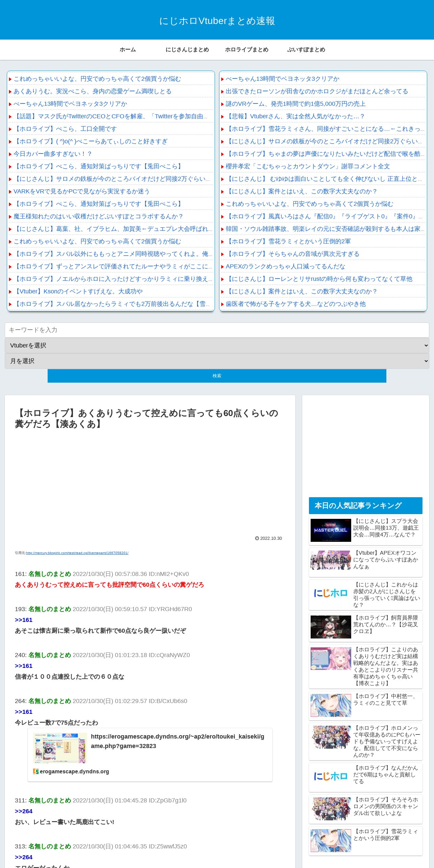Viewport: 434px width, 868px height.
Task: Click the にじホロVtuberまとめ速報 site title
Action: (217, 21)
